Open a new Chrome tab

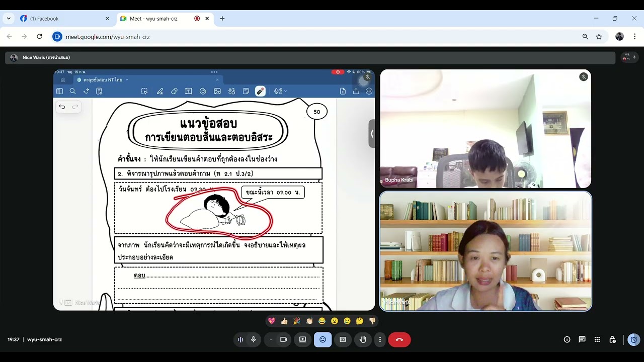coord(222,19)
